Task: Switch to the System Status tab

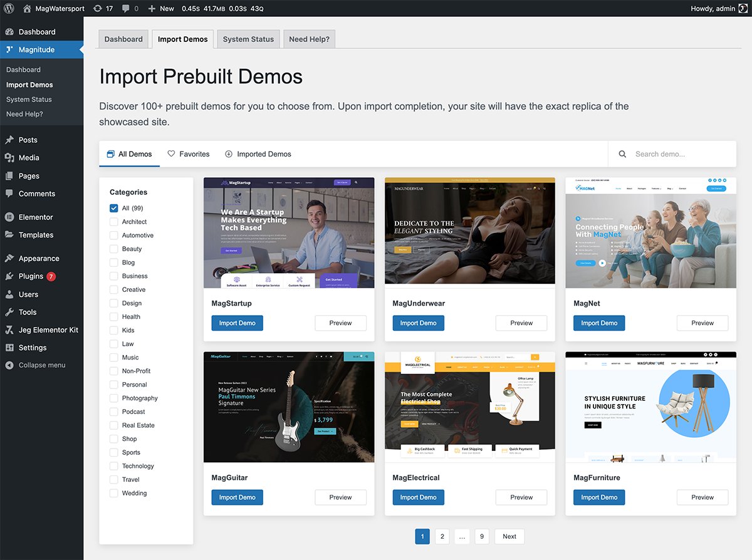Action: pos(248,39)
